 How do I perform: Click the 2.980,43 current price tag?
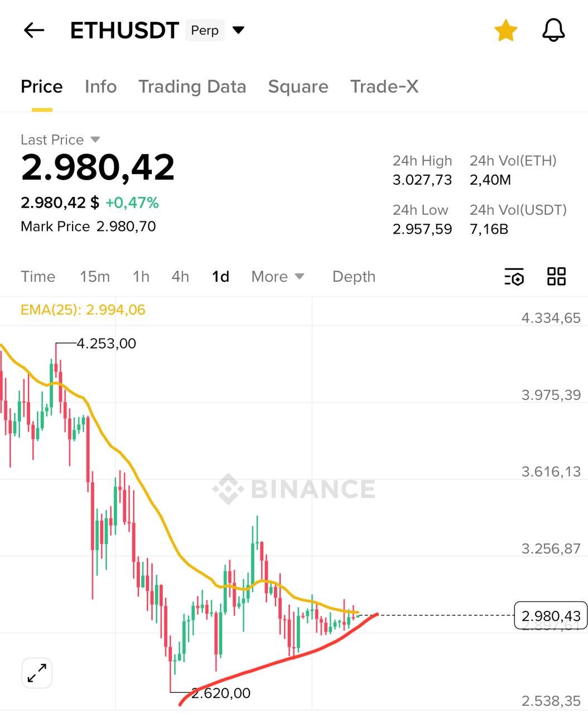pyautogui.click(x=551, y=616)
